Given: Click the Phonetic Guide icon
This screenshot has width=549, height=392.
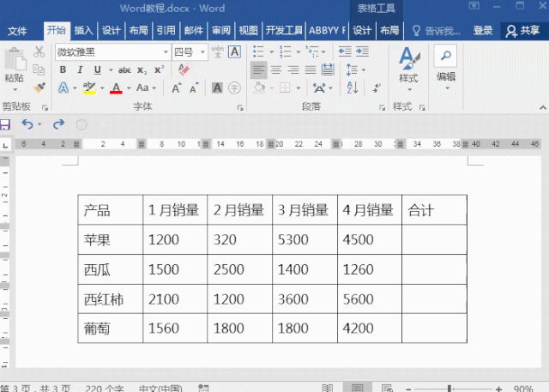Looking at the screenshot, I should (217, 51).
